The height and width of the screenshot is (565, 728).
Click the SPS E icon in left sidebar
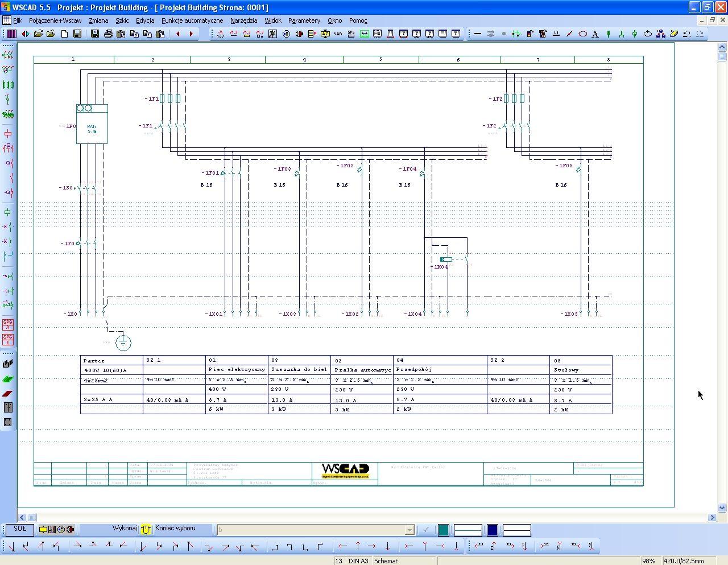tap(8, 340)
